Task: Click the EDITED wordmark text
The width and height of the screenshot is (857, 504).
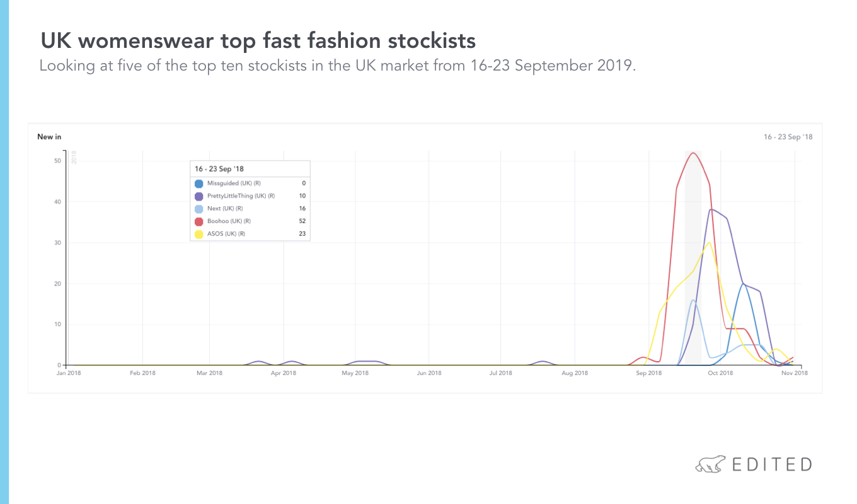Action: 772,465
